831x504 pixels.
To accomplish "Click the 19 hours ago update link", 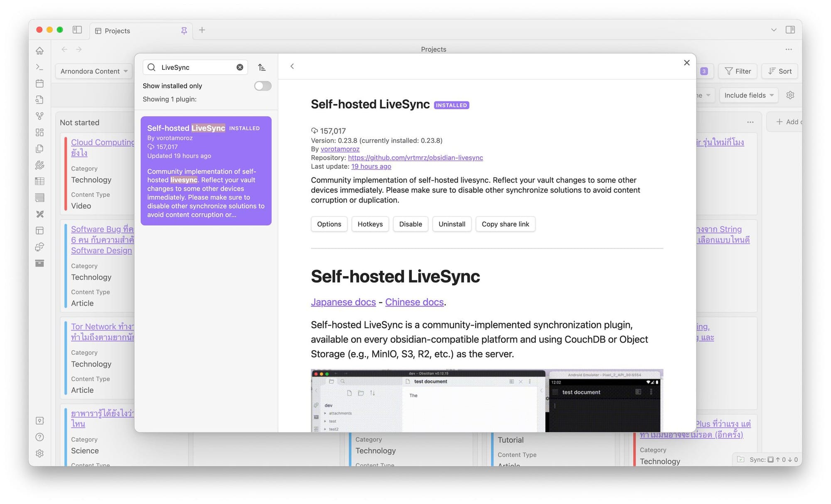I will pos(371,166).
